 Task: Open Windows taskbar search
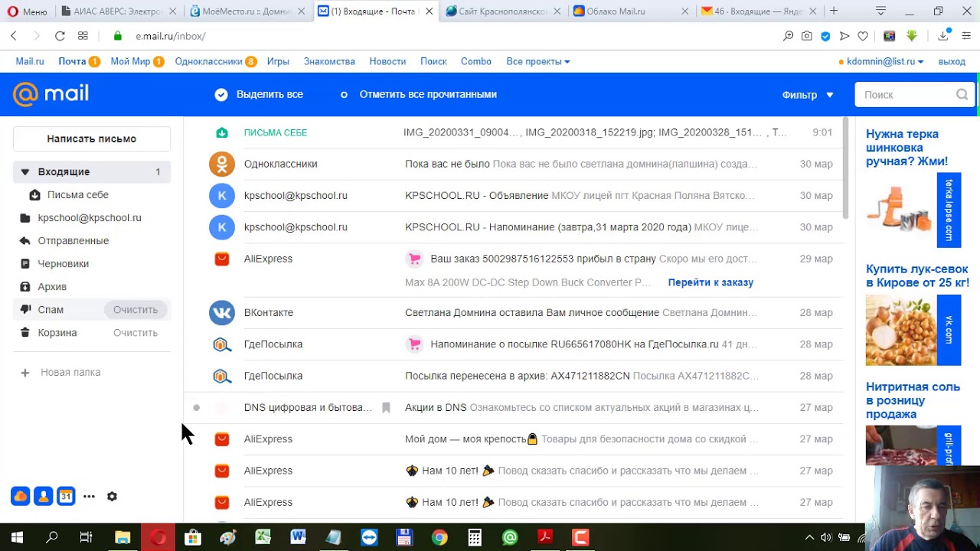pos(52,537)
